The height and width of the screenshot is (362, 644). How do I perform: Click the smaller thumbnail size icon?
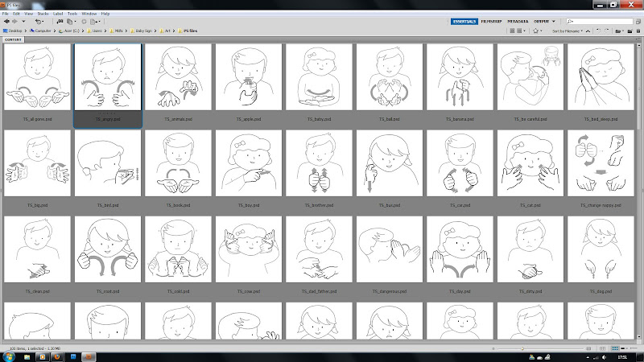[493, 348]
